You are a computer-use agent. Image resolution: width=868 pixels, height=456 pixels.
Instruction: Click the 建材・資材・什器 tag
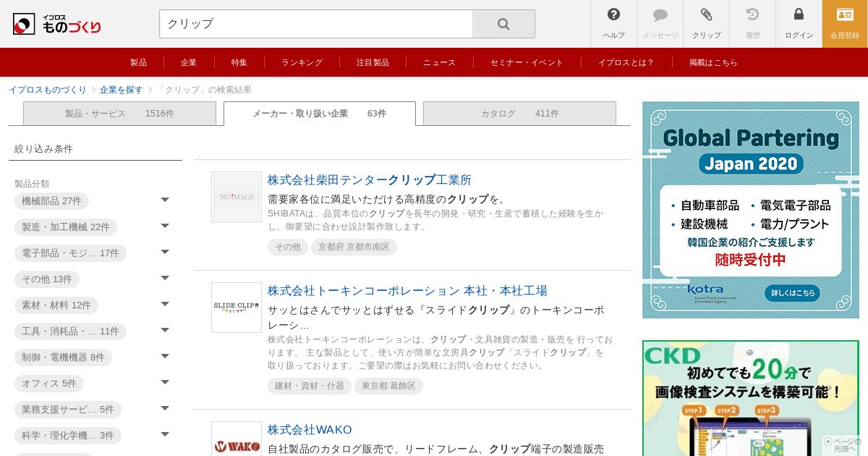[310, 386]
